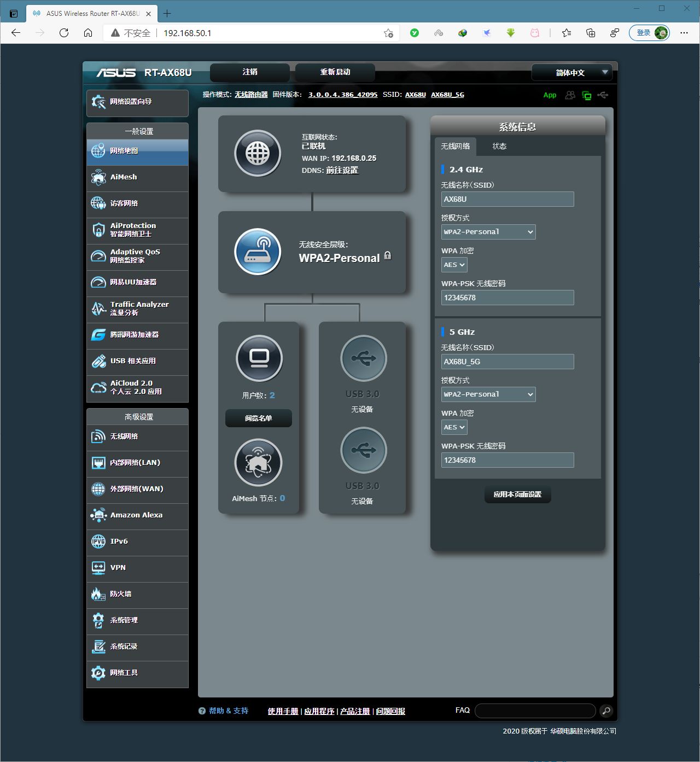Click the wireless router icon

[x=258, y=252]
